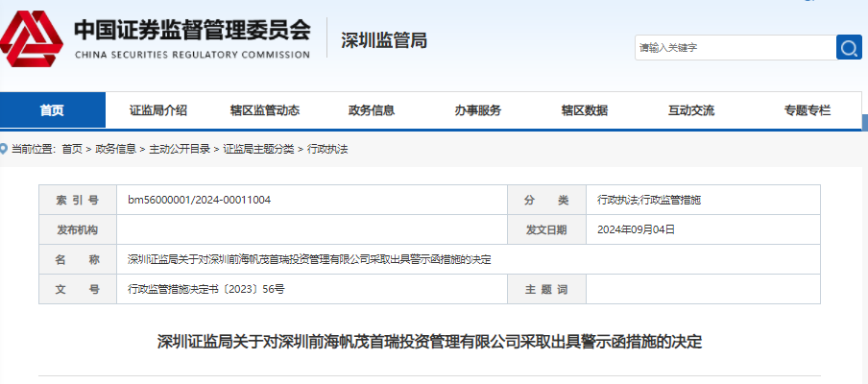Click the 中国证券监督管理委员会 header title

pyautogui.click(x=192, y=31)
